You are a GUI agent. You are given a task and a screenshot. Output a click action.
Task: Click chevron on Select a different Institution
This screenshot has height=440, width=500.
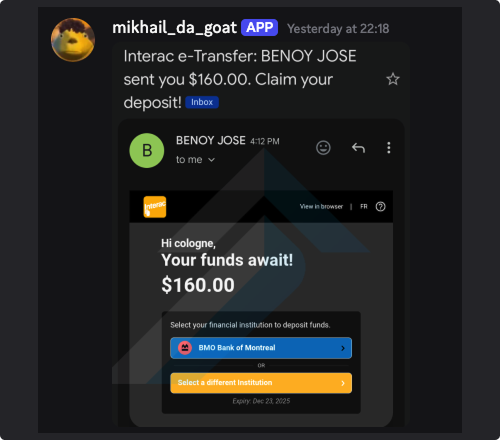tap(343, 383)
